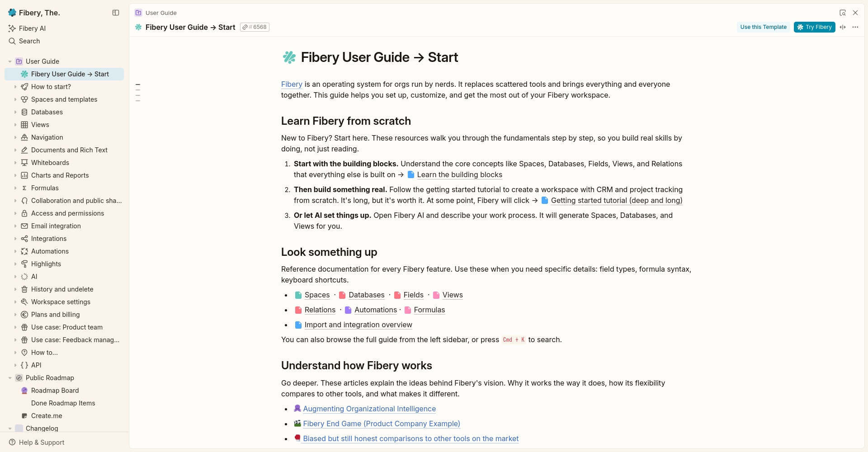868x452 pixels.
Task: Open the more options ellipsis menu
Action: (x=856, y=27)
